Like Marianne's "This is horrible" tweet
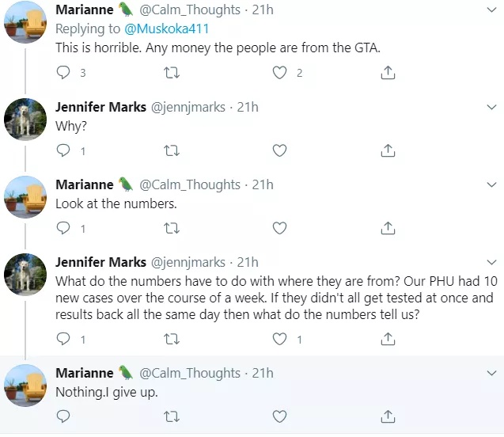 (x=279, y=73)
